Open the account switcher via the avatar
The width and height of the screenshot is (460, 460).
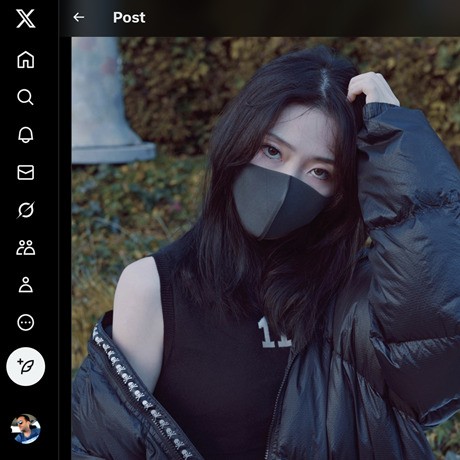coord(26,429)
